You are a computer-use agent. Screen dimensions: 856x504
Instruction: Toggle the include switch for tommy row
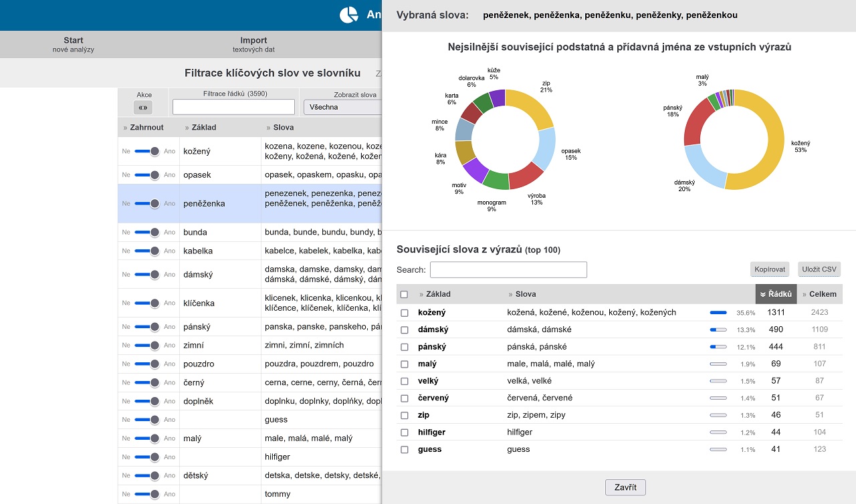(147, 494)
